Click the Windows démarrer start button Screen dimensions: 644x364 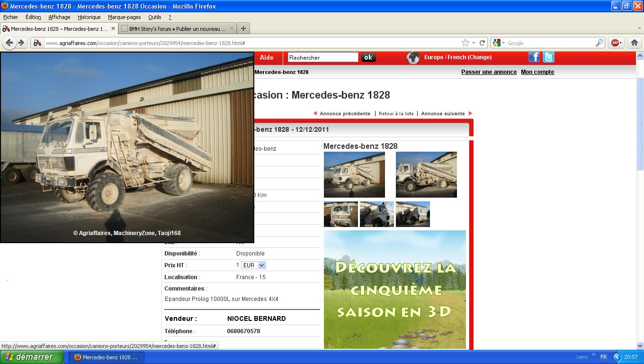coord(32,357)
